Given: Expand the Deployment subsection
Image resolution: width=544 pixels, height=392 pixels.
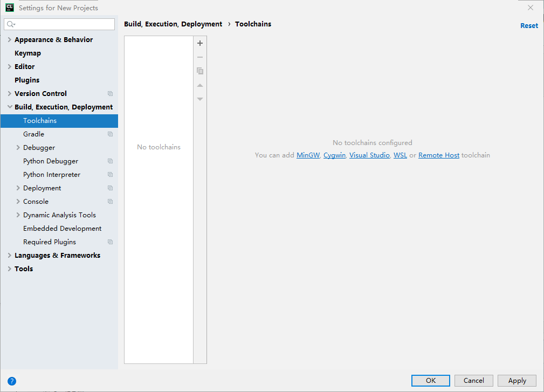Looking at the screenshot, I should click(18, 188).
